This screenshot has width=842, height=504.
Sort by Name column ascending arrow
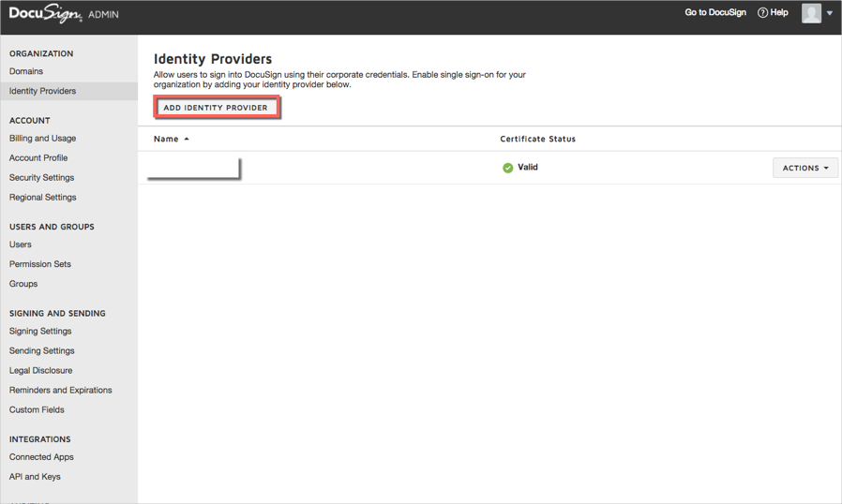pyautogui.click(x=187, y=139)
